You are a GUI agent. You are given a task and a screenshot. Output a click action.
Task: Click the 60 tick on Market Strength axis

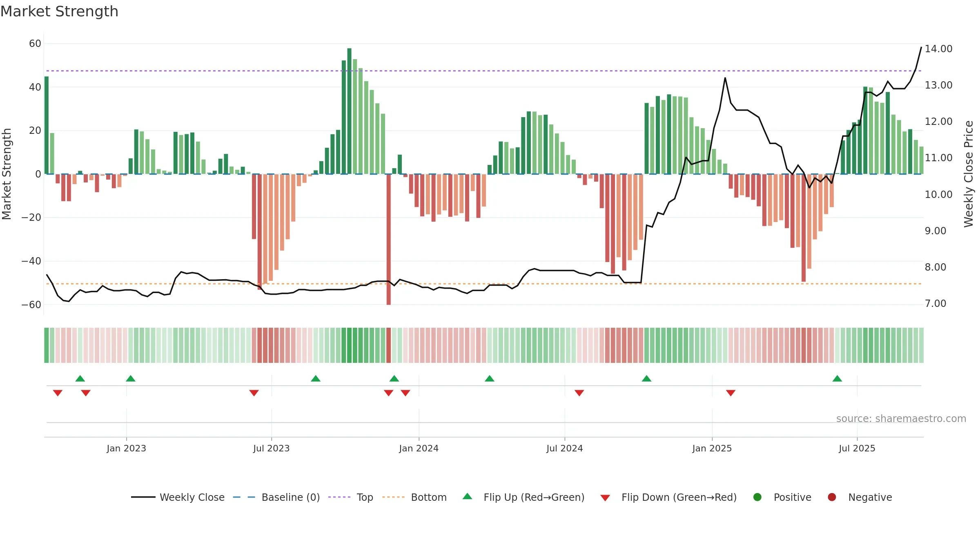[35, 44]
